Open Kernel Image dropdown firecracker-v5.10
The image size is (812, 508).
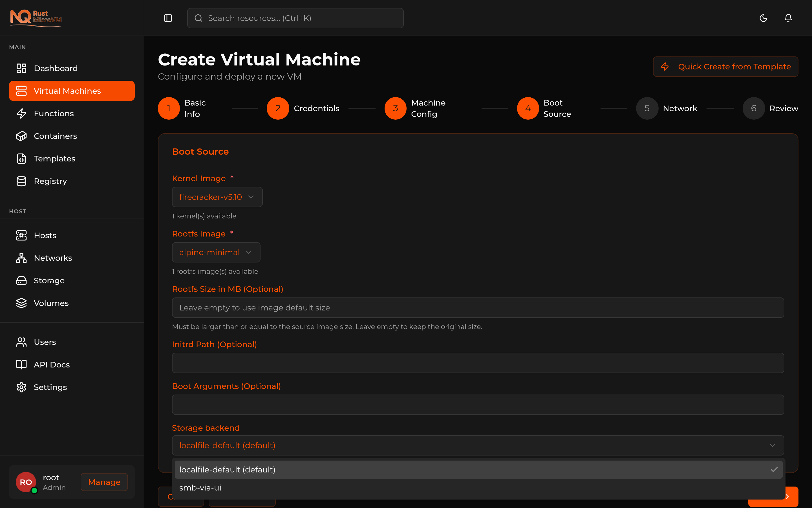coord(217,197)
